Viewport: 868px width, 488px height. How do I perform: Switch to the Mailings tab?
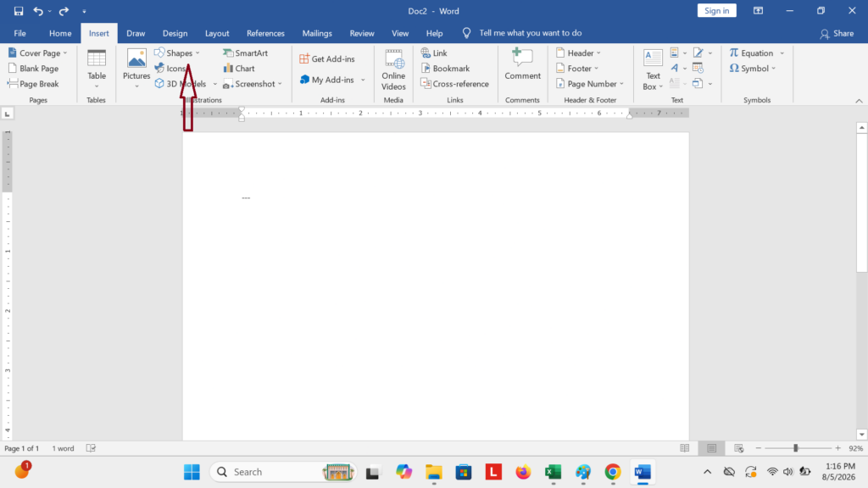pos(317,33)
